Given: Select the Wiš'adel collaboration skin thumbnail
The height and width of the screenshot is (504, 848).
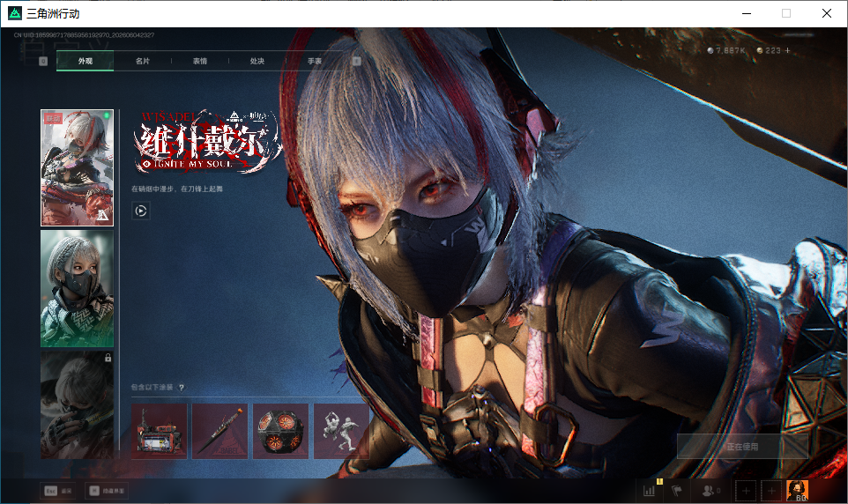Looking at the screenshot, I should pos(77,167).
